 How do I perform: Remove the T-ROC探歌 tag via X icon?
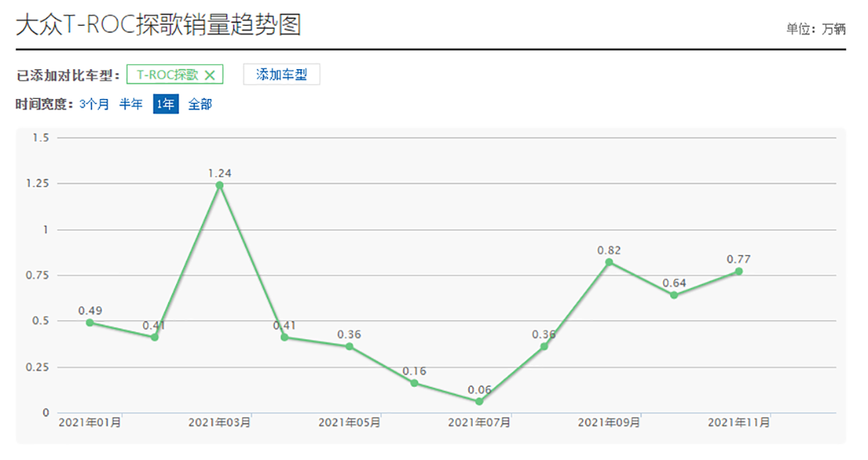pyautogui.click(x=210, y=75)
